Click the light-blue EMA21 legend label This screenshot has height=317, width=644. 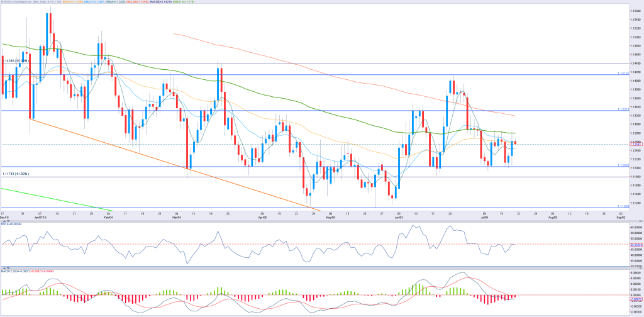coord(94,2)
